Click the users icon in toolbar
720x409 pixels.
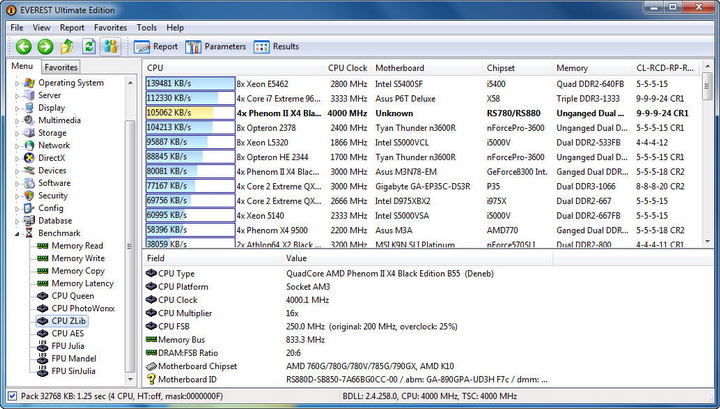click(x=110, y=46)
